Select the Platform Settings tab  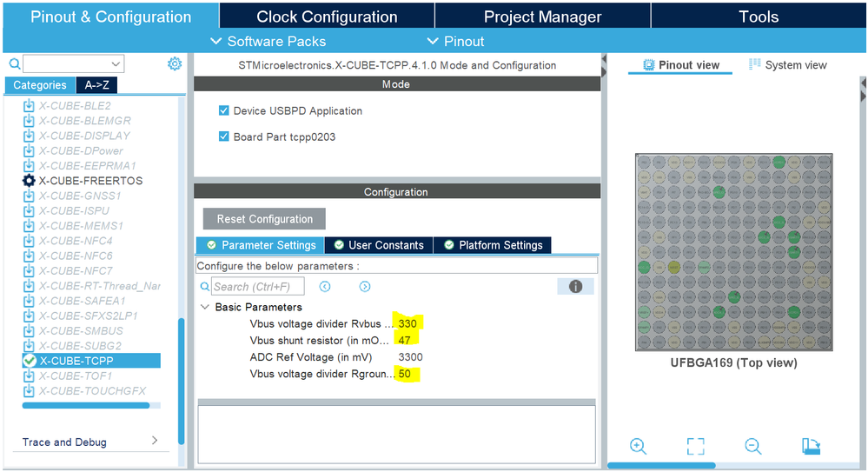click(x=493, y=245)
